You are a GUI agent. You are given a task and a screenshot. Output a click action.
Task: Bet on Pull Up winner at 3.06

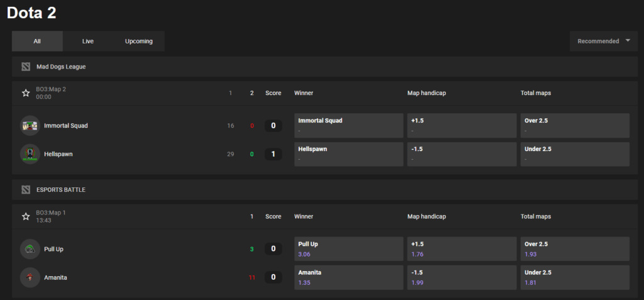coord(348,249)
